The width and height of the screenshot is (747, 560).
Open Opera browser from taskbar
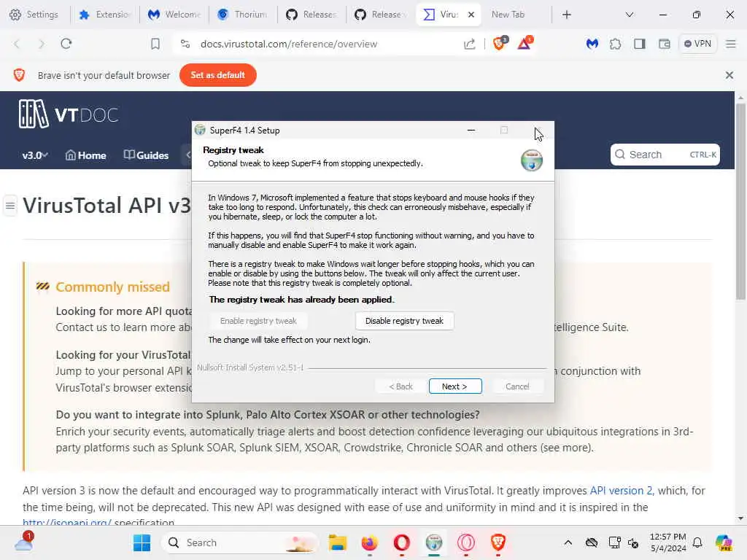pyautogui.click(x=402, y=542)
